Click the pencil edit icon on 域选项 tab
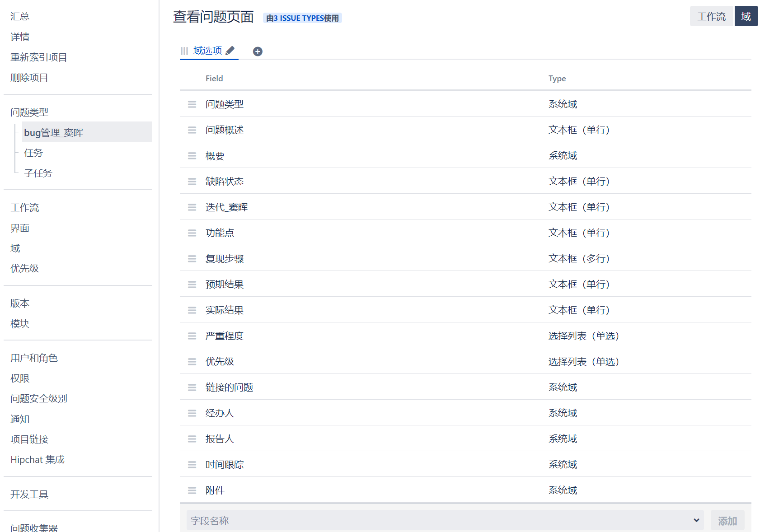Screen dimensions: 760x532 tap(230, 51)
